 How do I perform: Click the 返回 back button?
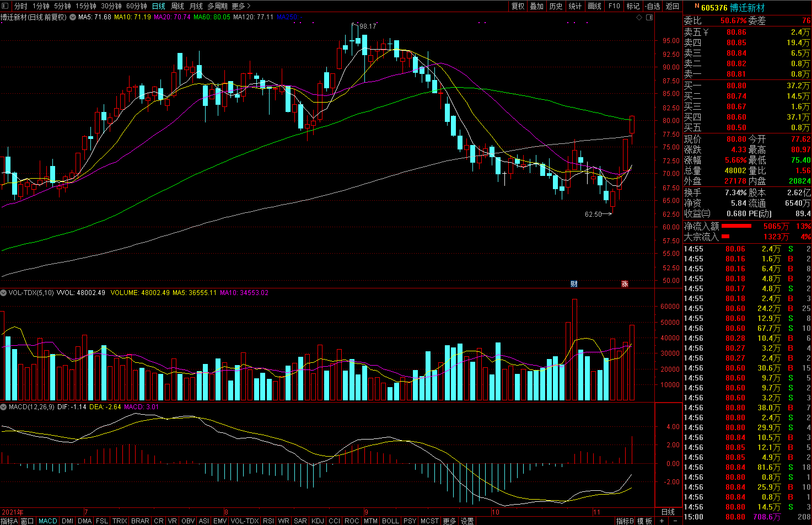[x=673, y=6]
